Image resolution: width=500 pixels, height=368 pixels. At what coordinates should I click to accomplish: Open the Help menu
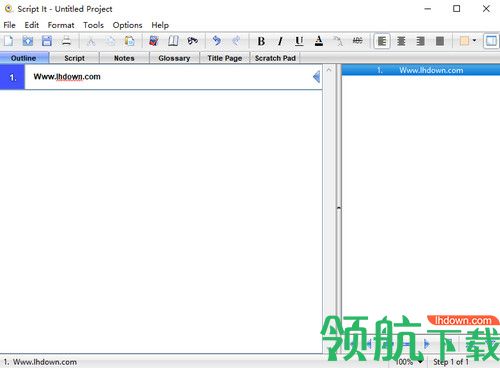pos(160,25)
